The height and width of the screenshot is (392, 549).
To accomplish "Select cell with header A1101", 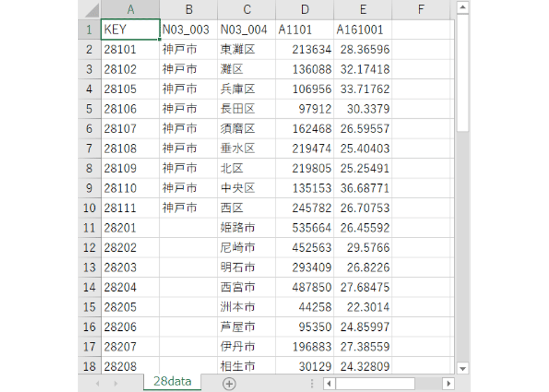I will coord(305,30).
